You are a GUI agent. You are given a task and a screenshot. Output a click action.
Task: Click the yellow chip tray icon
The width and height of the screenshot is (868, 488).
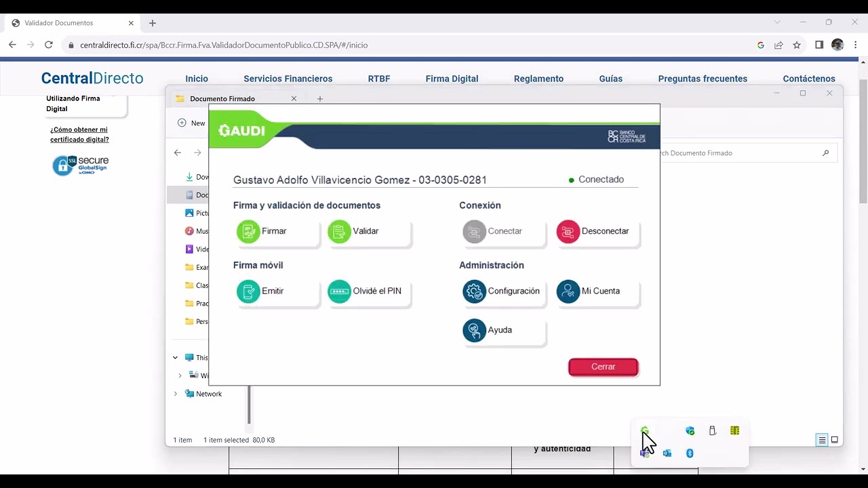pyautogui.click(x=734, y=431)
